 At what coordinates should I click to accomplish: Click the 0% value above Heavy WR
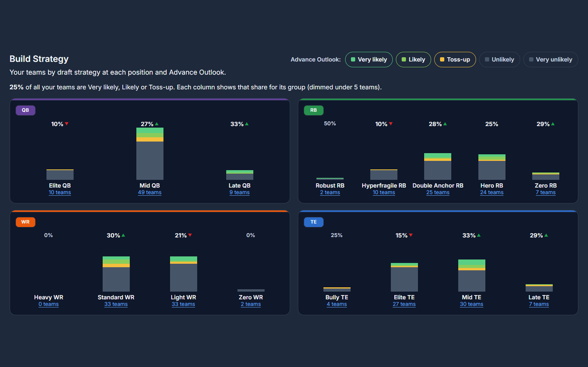click(x=48, y=235)
